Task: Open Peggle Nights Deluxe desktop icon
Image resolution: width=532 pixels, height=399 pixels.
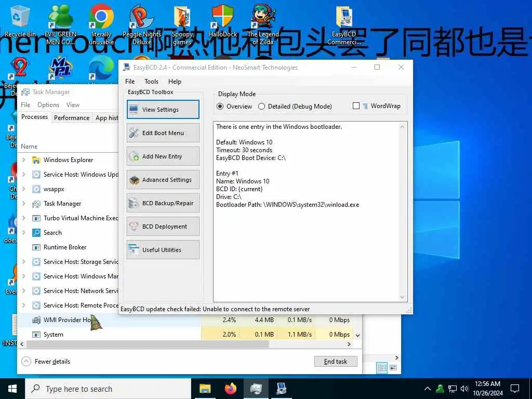Action: point(142,25)
